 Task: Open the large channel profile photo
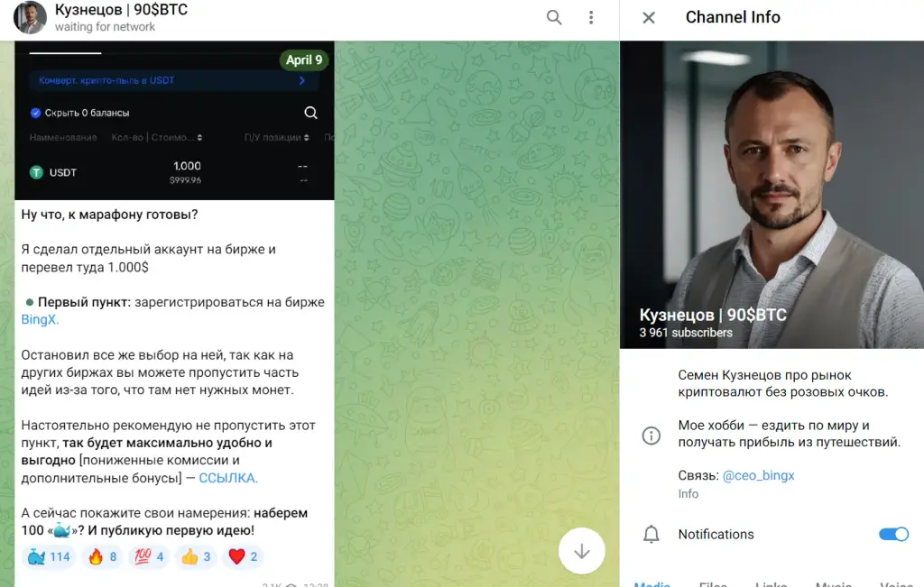pyautogui.click(x=772, y=194)
